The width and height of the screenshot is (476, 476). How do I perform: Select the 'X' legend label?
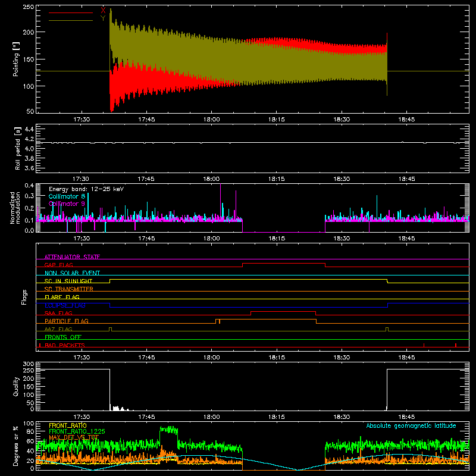pyautogui.click(x=103, y=11)
